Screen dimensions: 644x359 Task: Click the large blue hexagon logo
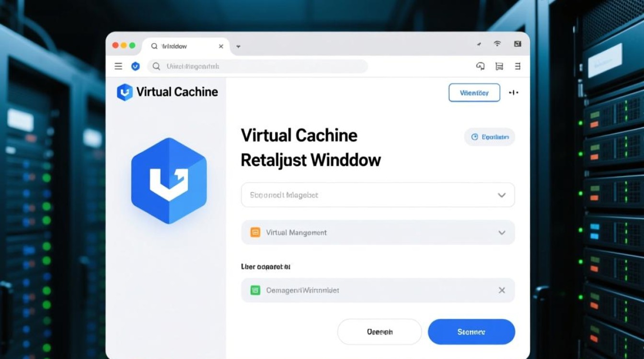click(169, 181)
